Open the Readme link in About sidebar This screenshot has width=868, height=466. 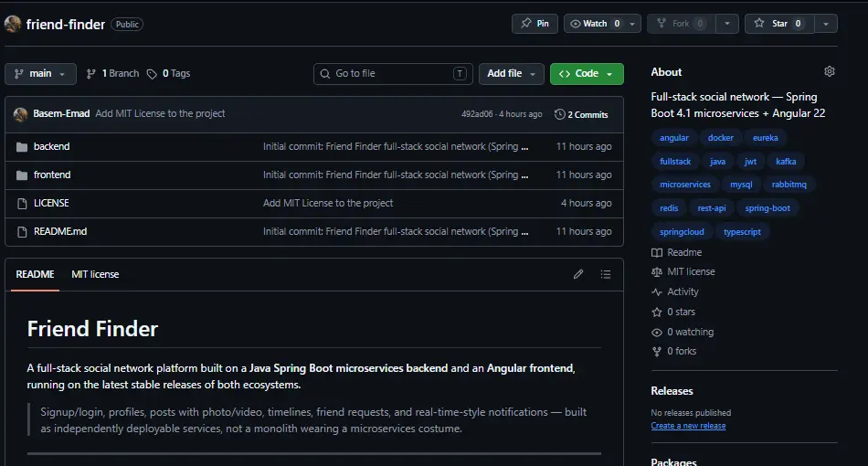[x=677, y=253]
